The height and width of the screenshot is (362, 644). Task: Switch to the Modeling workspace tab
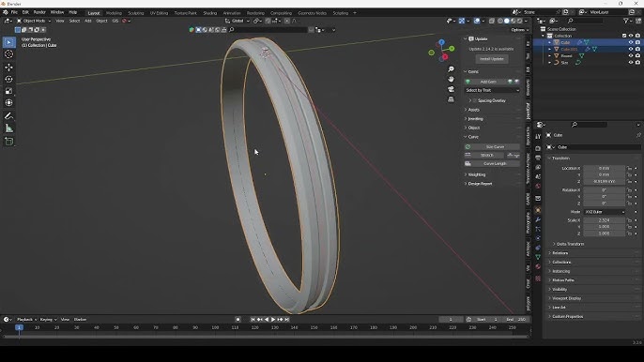(x=114, y=13)
